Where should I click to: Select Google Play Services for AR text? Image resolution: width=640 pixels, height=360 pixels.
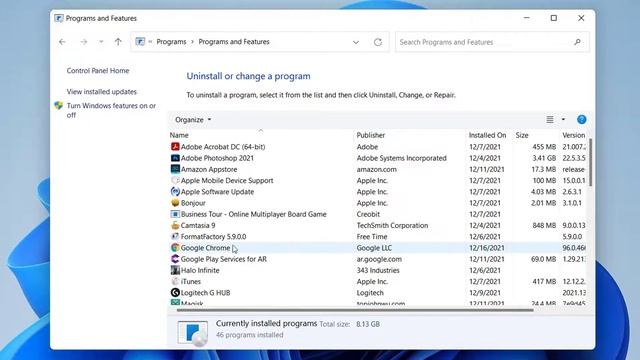coord(224,259)
